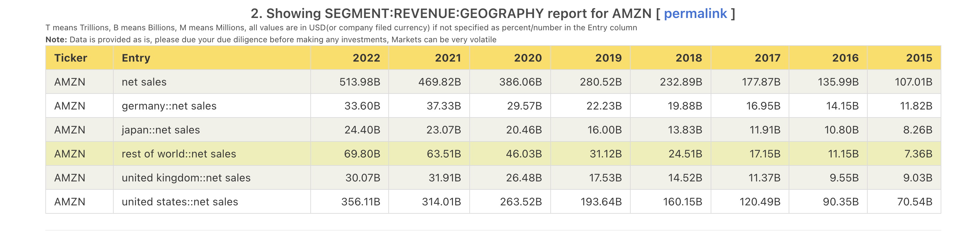980x231 pixels.
Task: Click Japan's 8.26B value
Action: [918, 129]
